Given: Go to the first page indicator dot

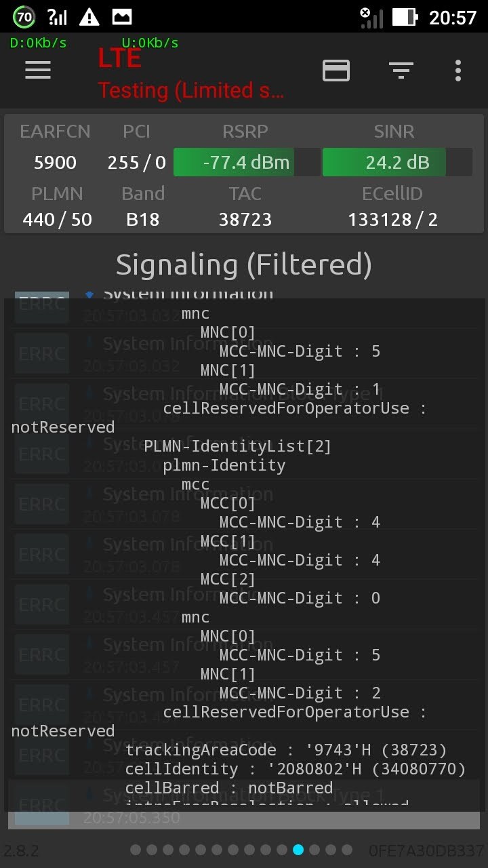Looking at the screenshot, I should pos(136,850).
